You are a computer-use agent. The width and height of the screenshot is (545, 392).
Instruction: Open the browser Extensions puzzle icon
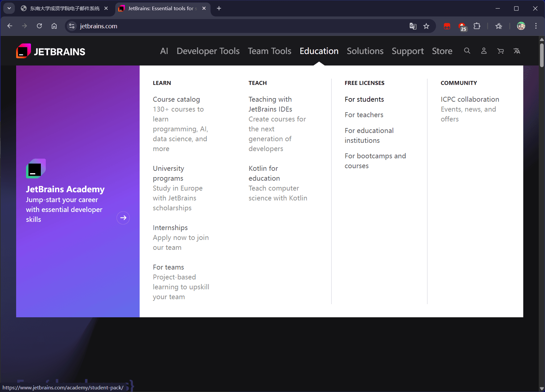(x=477, y=26)
